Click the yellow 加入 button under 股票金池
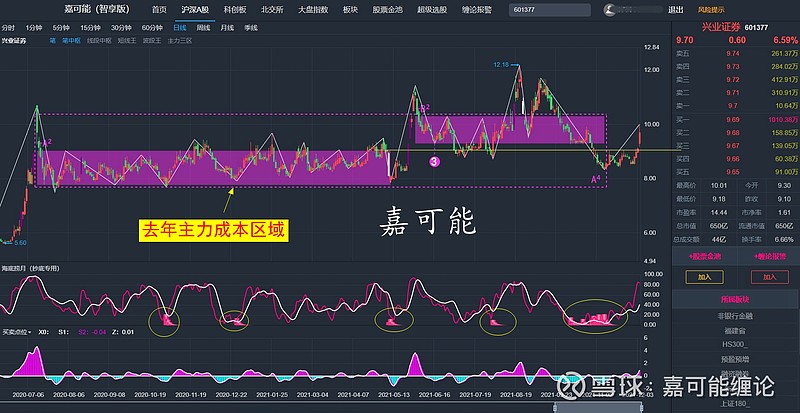This screenshot has width=800, height=413. tap(704, 277)
